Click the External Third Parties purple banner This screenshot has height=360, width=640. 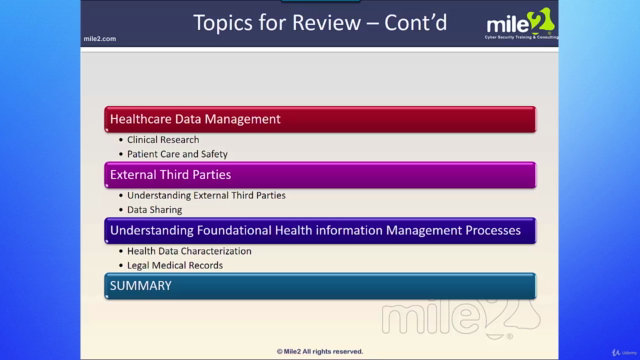coord(320,175)
